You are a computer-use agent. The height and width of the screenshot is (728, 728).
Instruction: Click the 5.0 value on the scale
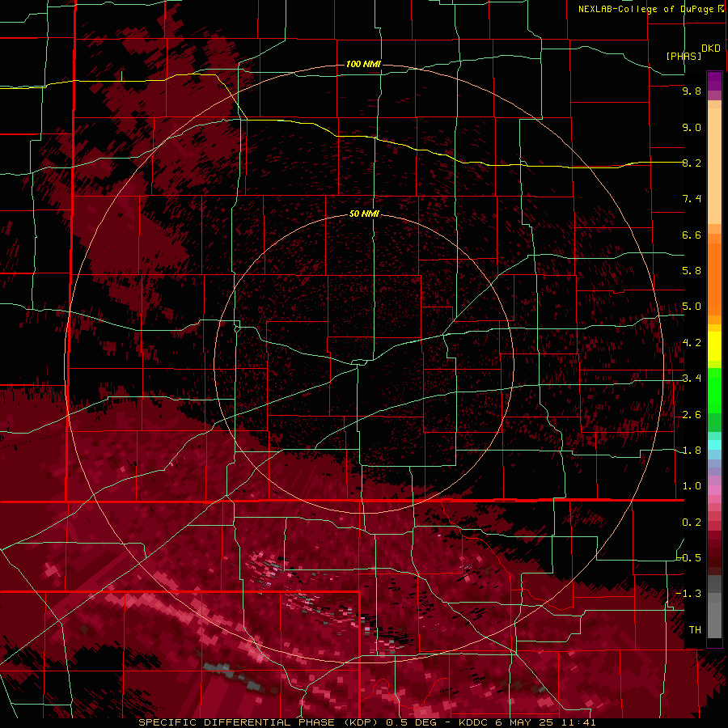pos(692,307)
